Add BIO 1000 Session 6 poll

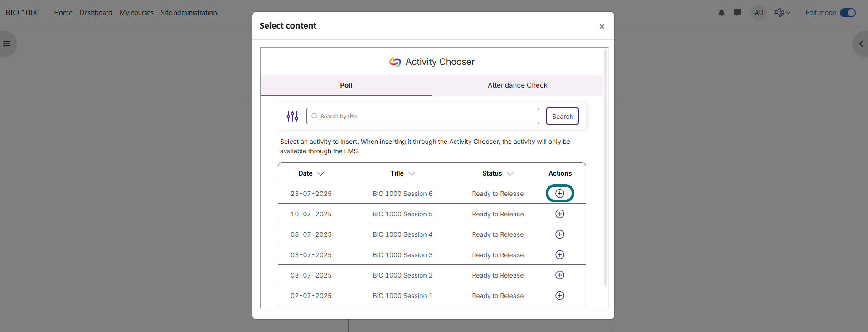[x=560, y=193]
